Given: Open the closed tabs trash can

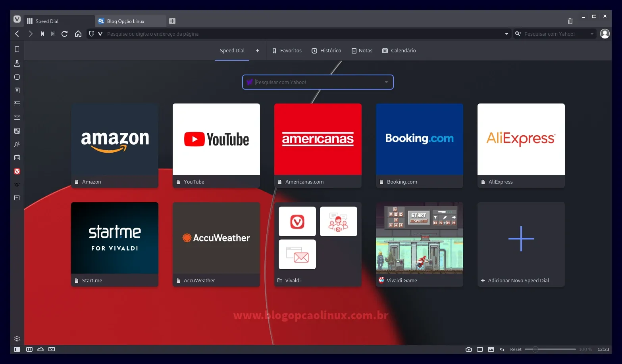Looking at the screenshot, I should (570, 21).
